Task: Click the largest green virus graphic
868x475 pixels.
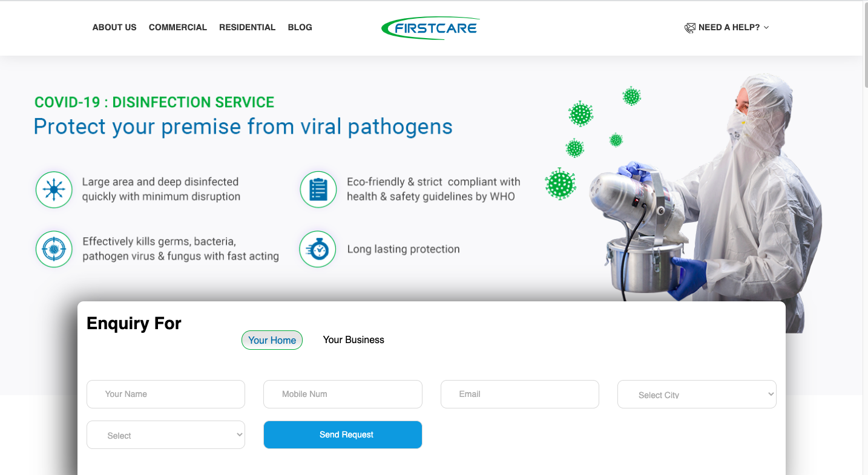Action: pyautogui.click(x=560, y=184)
